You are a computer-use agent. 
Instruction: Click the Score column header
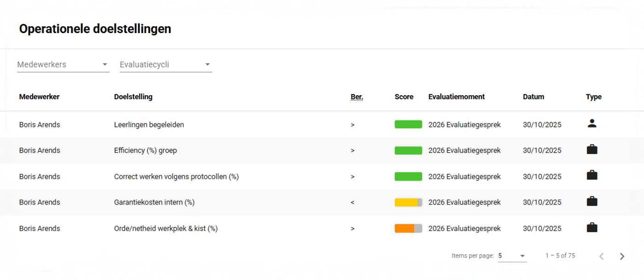(404, 97)
